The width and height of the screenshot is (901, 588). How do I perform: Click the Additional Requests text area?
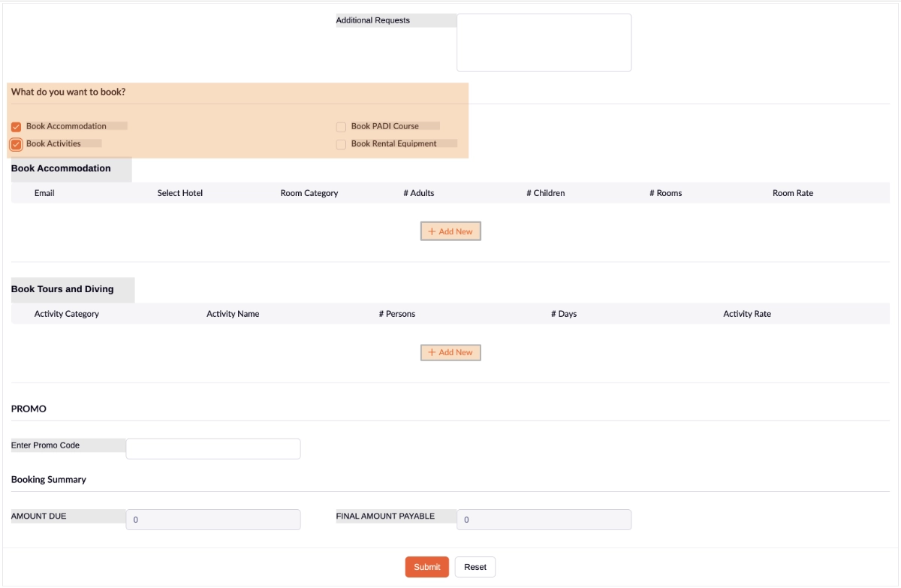pos(544,43)
